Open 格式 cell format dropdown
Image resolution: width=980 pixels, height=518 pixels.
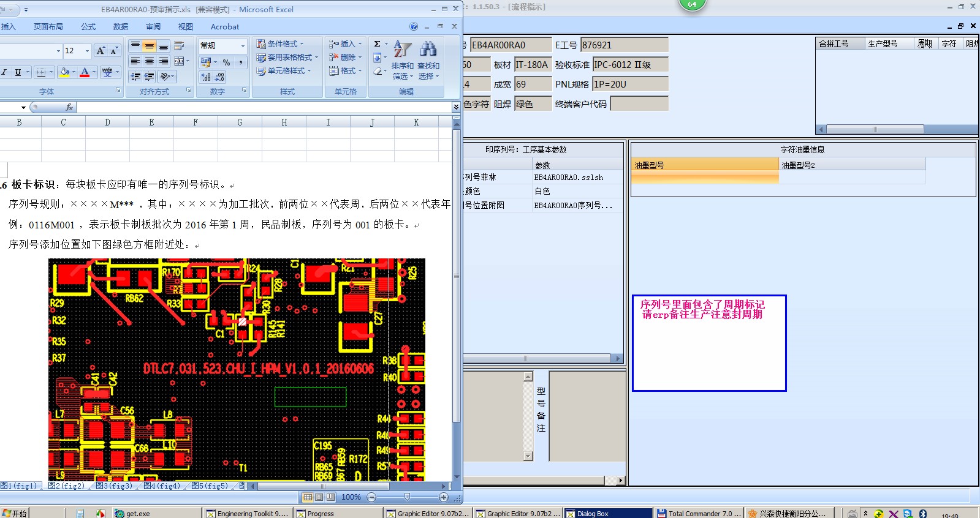345,71
